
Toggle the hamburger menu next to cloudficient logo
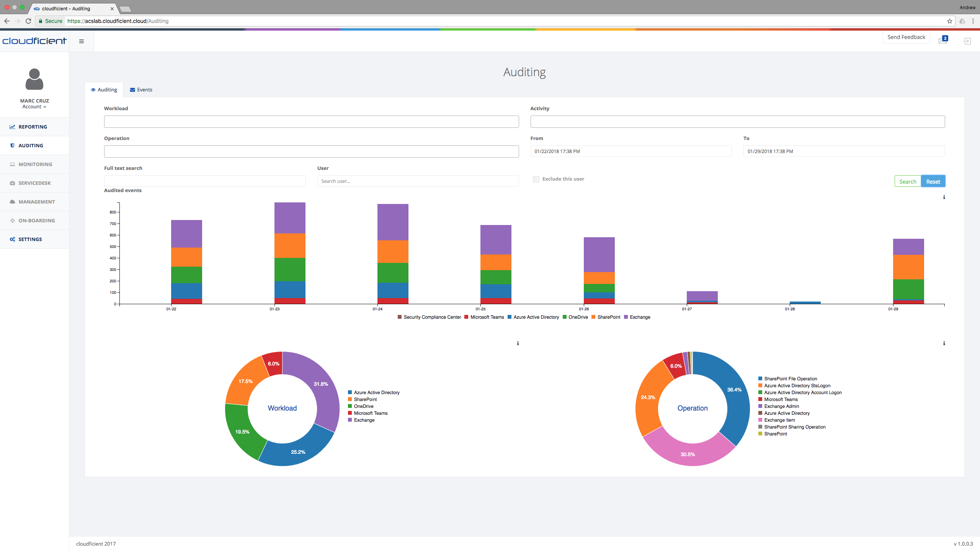tap(81, 41)
